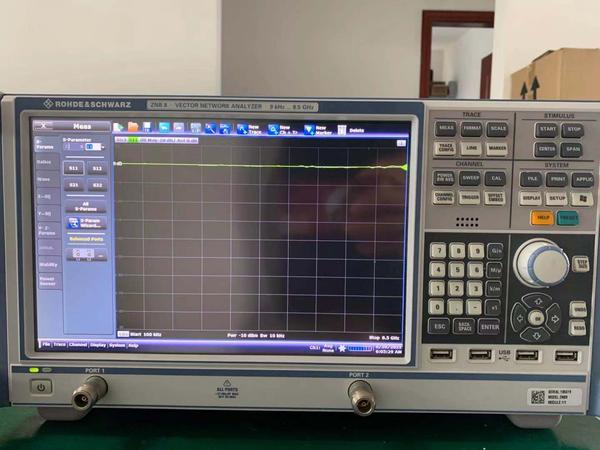Switch to the Ratios tab
Image resolution: width=600 pixels, height=450 pixels.
46,162
